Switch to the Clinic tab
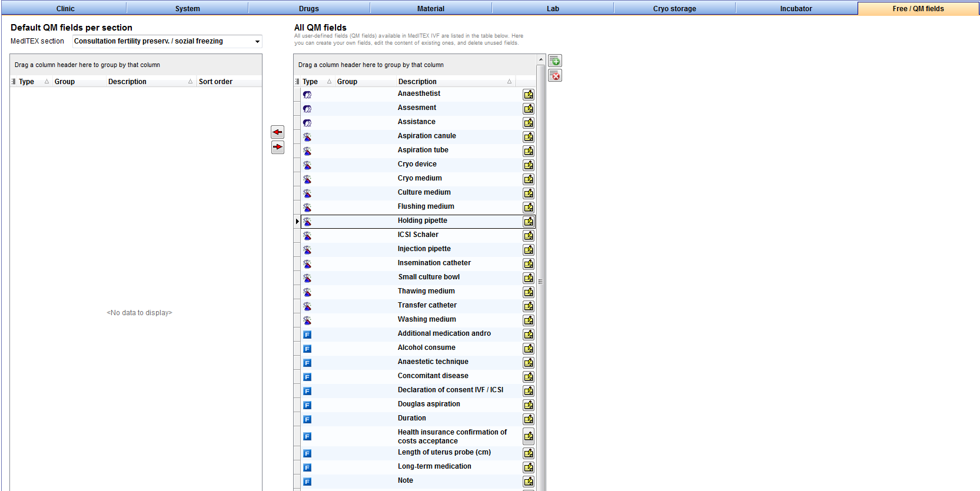This screenshot has width=980, height=491. coord(65,9)
